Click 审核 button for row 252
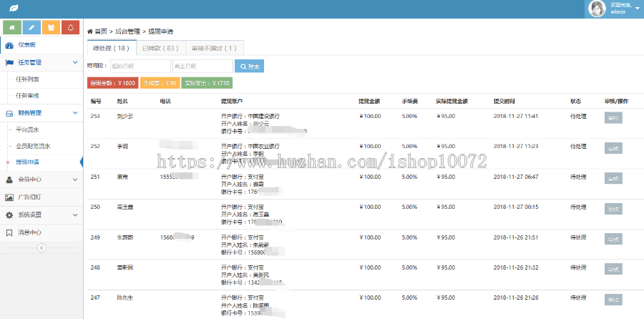This screenshot has width=644, height=319. coord(613,148)
